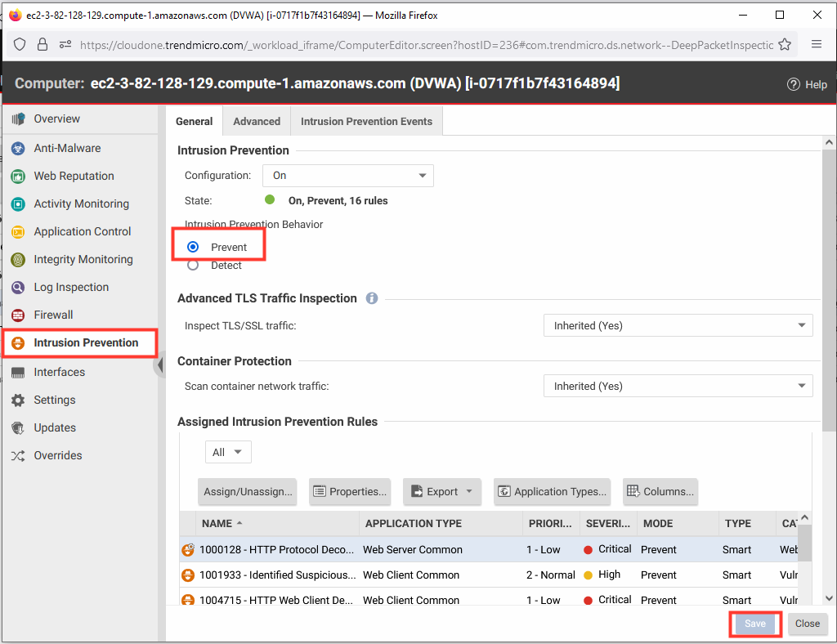Click the main panel scroll down arrow
This screenshot has height=644, width=837.
click(x=829, y=599)
